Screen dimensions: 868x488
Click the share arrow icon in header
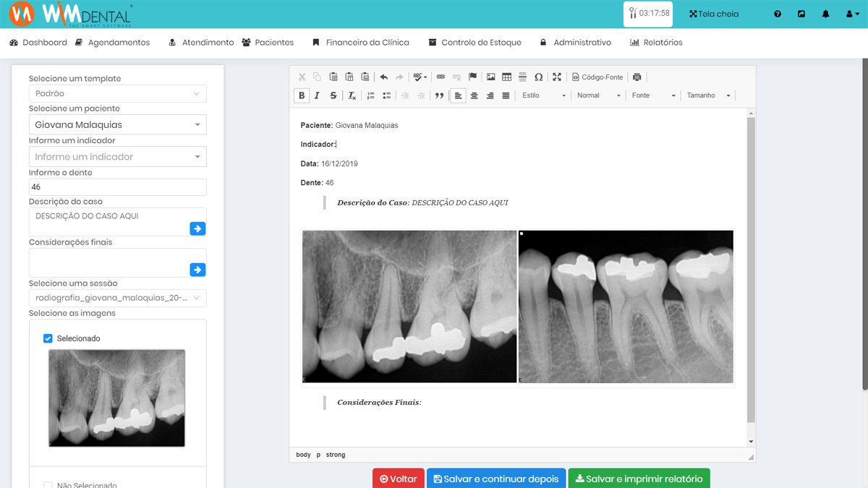pyautogui.click(x=801, y=14)
